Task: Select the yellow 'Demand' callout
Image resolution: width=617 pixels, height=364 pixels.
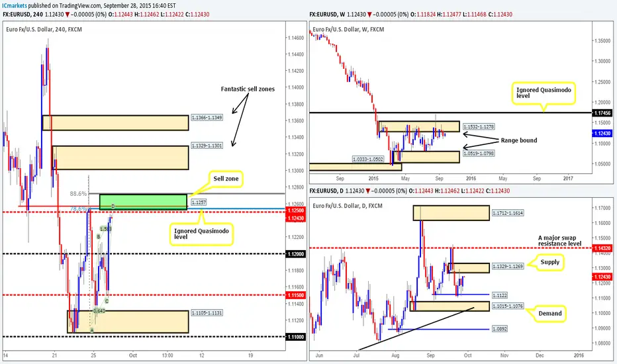Action: tap(549, 314)
